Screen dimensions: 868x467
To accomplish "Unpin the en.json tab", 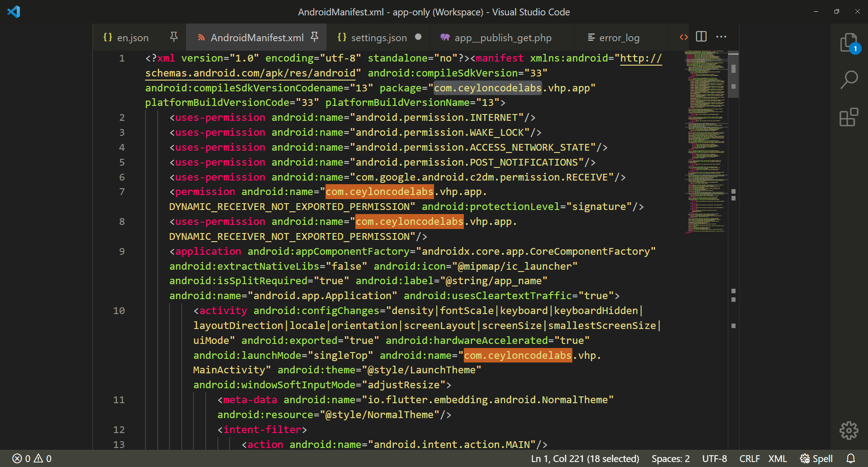I will tap(174, 37).
